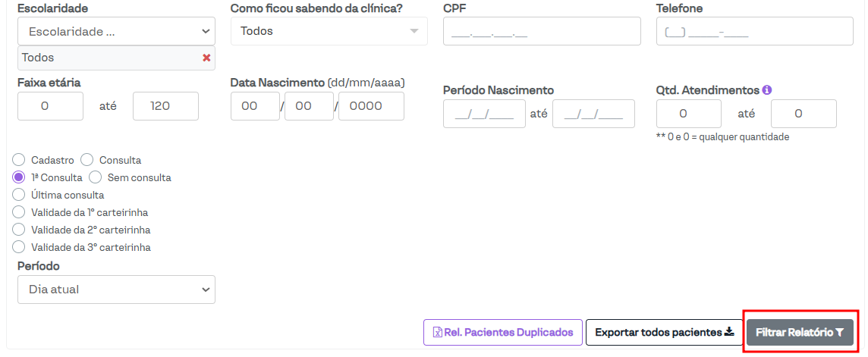This screenshot has width=868, height=357.
Task: Click the info icon beside Qtd. Atendimentos
Action: [767, 89]
